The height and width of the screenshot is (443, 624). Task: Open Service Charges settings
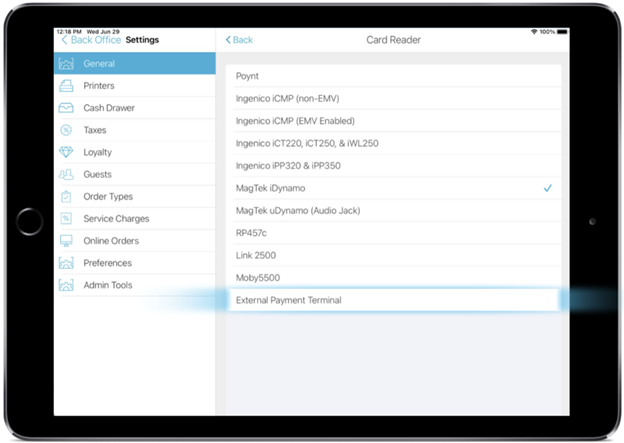point(135,219)
